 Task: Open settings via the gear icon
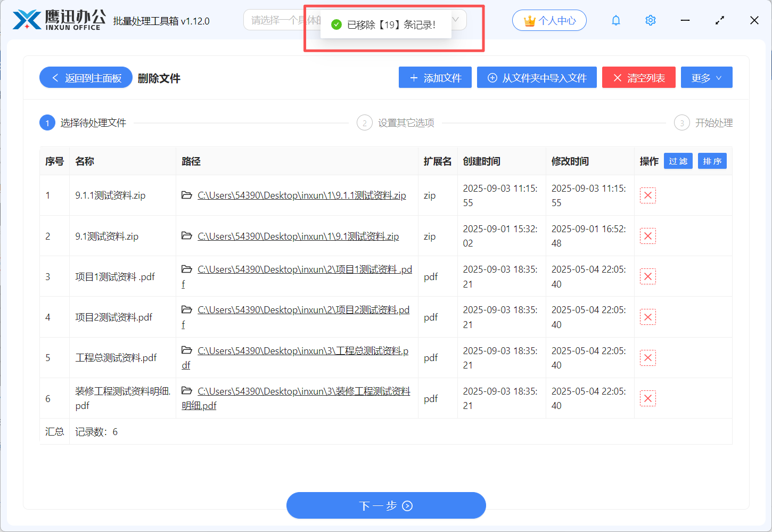click(650, 20)
